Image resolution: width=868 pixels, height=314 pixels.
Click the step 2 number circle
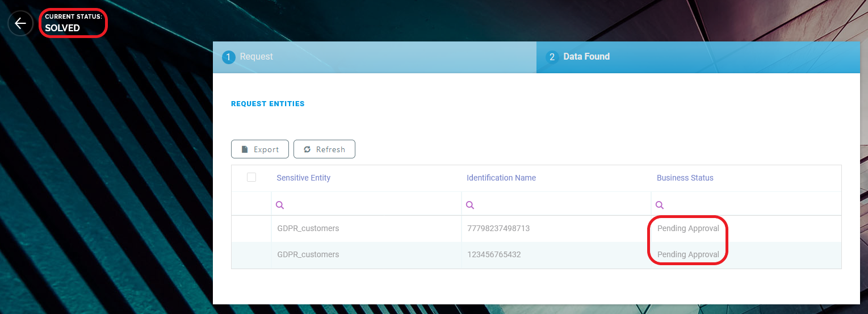552,57
